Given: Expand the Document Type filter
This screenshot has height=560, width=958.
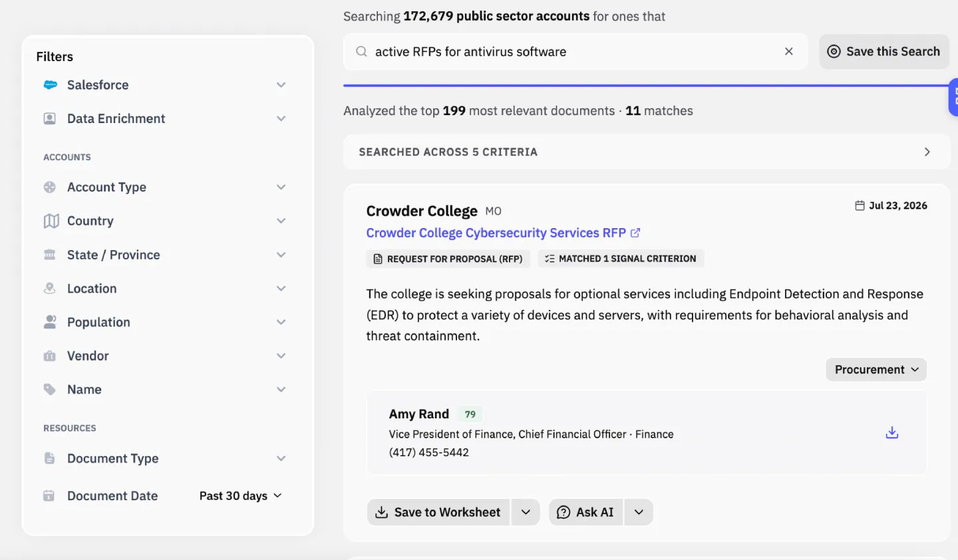Looking at the screenshot, I should 281,458.
